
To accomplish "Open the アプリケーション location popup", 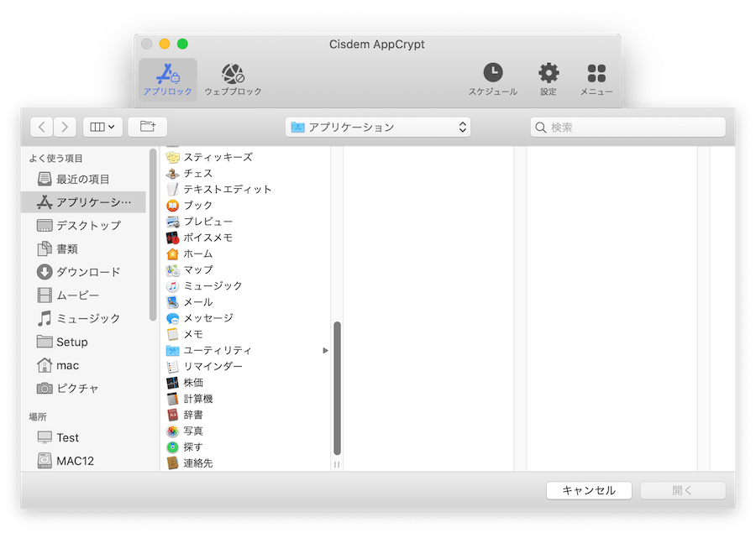I will coord(377,128).
